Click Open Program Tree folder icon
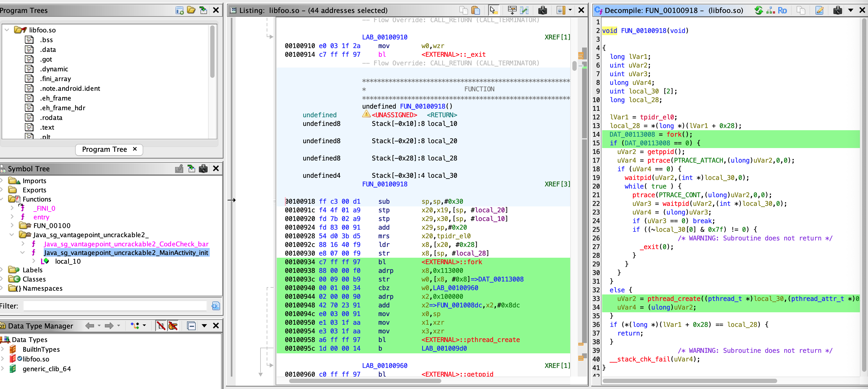Image resolution: width=868 pixels, height=389 pixels. [x=191, y=11]
